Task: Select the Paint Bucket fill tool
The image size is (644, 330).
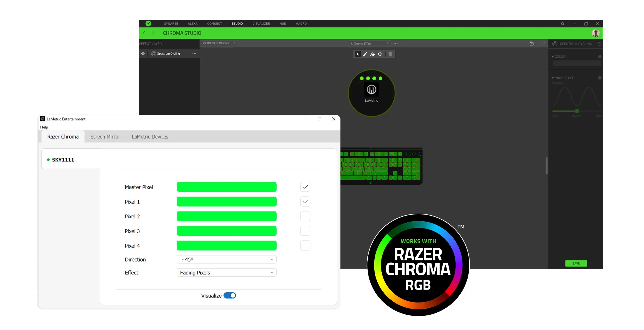Action: point(373,54)
